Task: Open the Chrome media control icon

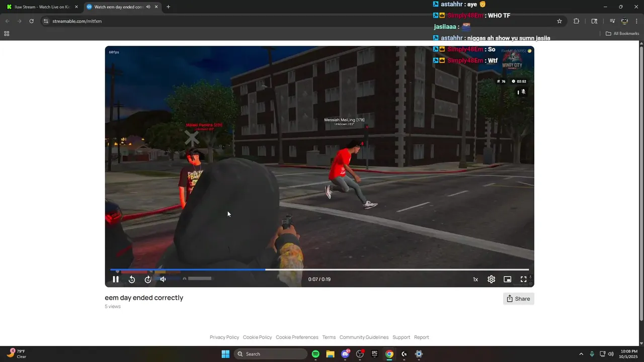Action: (x=612, y=21)
